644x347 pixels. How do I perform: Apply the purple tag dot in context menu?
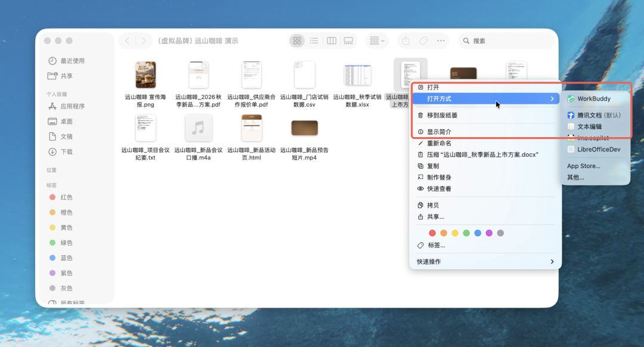[x=489, y=233]
